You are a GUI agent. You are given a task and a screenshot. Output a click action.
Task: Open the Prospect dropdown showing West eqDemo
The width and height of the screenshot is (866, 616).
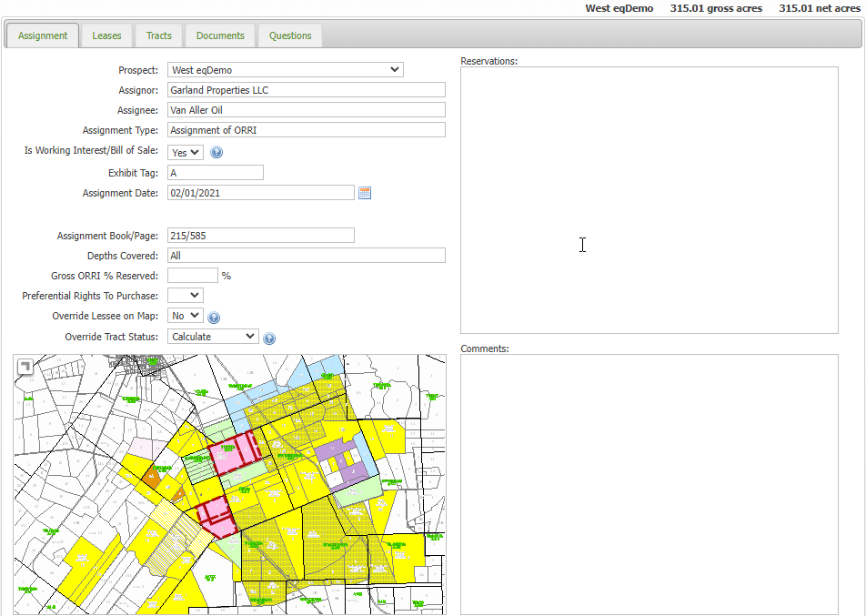[x=285, y=70]
